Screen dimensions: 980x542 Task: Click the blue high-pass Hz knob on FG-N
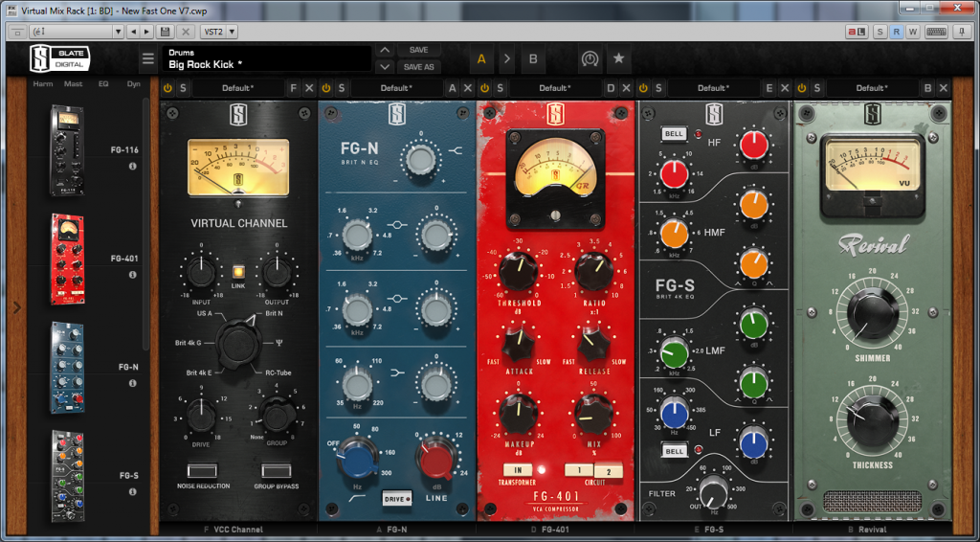pyautogui.click(x=359, y=462)
